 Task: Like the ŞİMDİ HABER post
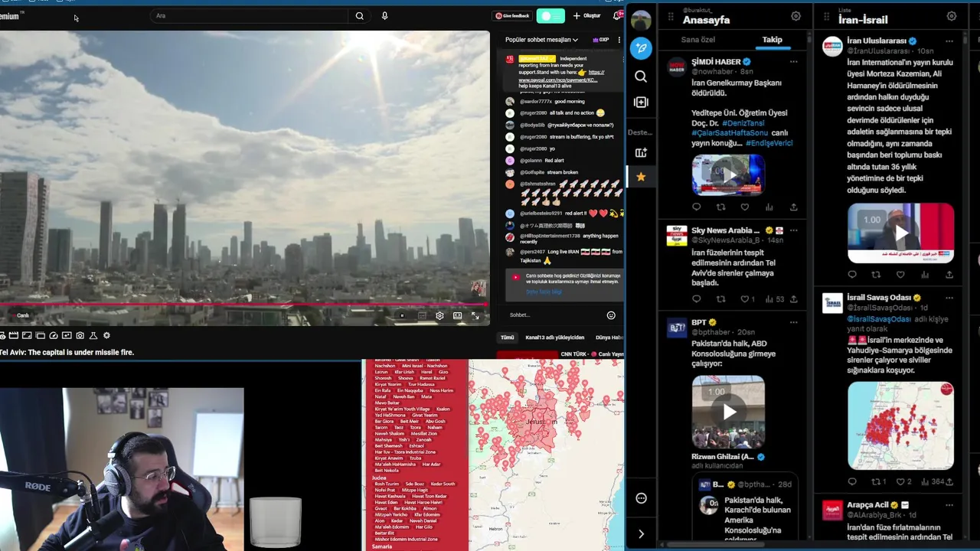click(744, 207)
